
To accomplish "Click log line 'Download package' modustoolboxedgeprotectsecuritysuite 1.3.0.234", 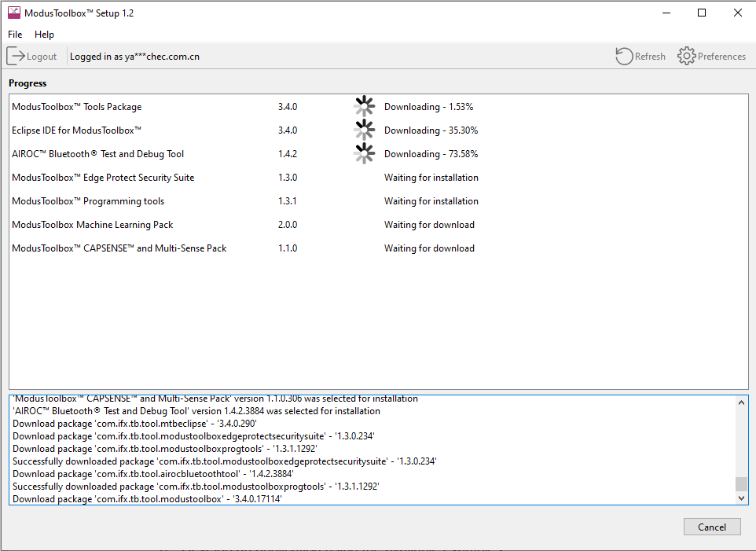I will 193,436.
